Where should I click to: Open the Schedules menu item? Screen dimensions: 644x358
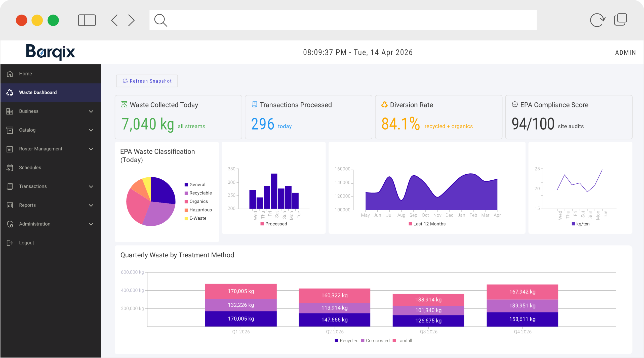point(51,168)
